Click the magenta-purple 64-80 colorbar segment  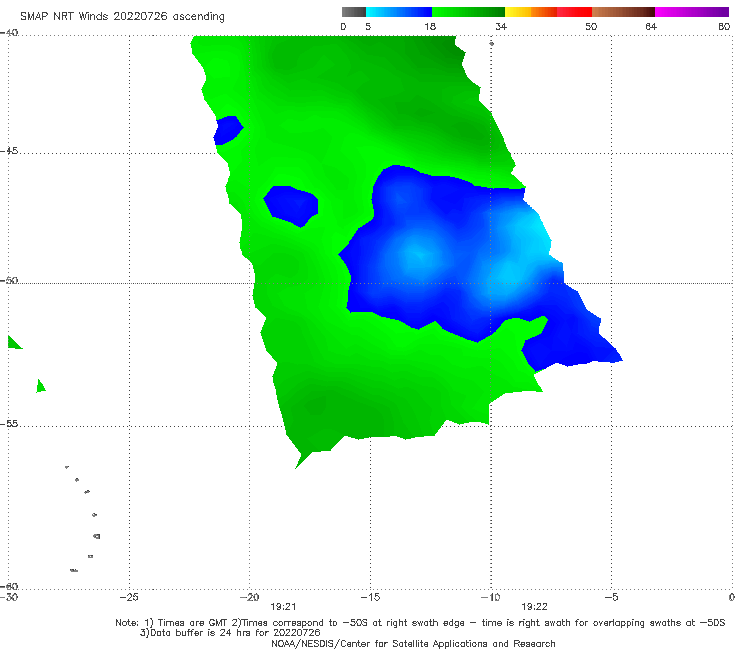pyautogui.click(x=692, y=12)
